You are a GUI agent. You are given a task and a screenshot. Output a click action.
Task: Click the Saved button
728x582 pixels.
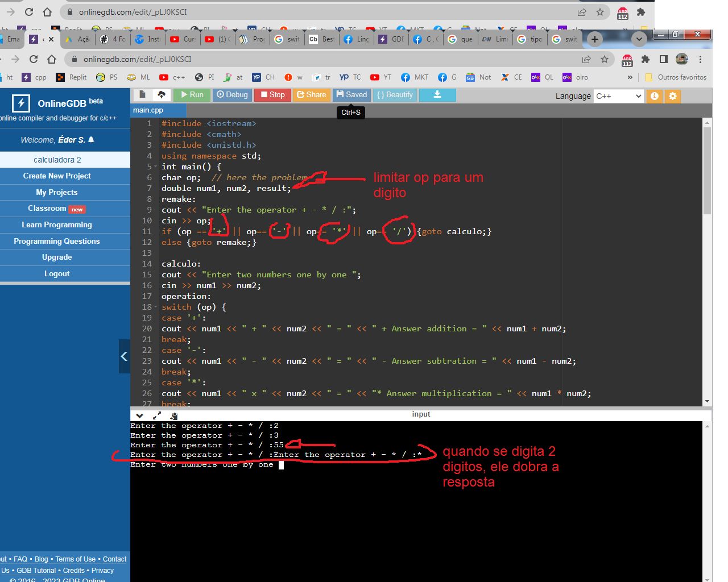click(x=351, y=95)
